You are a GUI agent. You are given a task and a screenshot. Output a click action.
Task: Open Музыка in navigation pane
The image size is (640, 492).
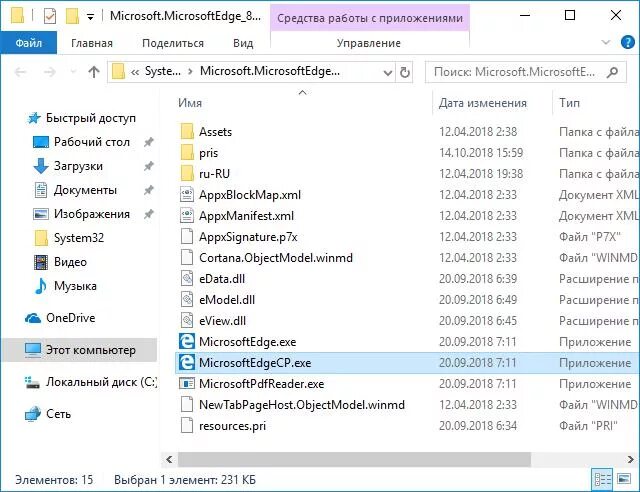click(x=75, y=286)
